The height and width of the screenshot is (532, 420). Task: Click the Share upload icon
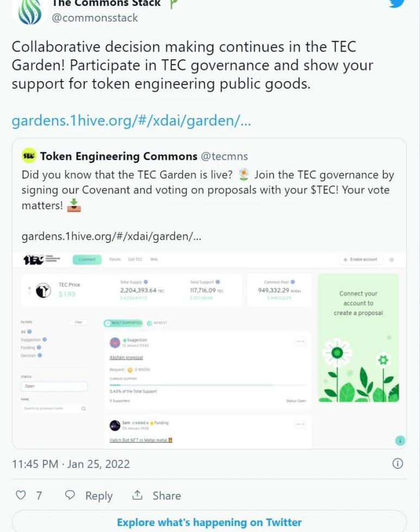137,495
